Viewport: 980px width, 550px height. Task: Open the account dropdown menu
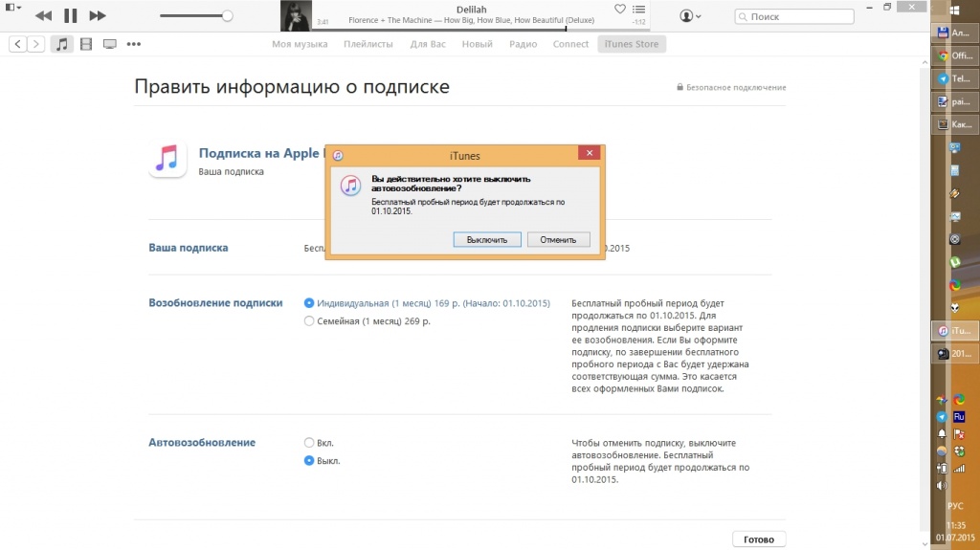pos(690,16)
